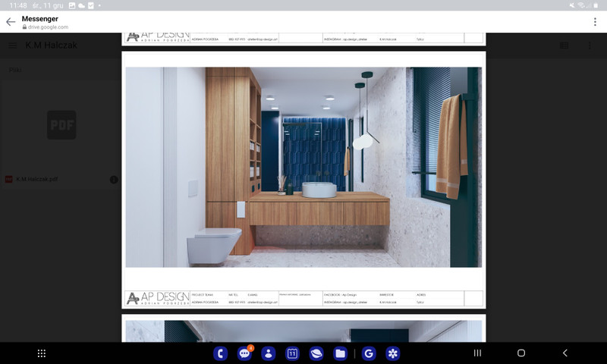
Task: Open the Messages app with notification badge
Action: [244, 353]
